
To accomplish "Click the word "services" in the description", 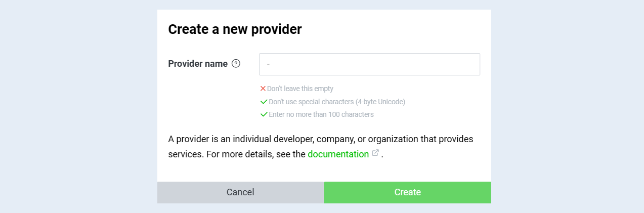I will click(x=186, y=154).
